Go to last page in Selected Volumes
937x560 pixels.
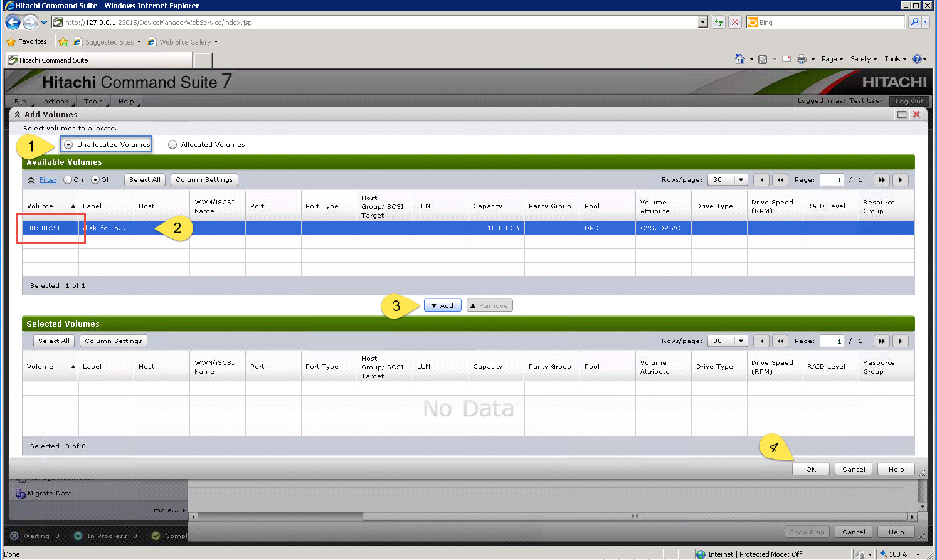[901, 341]
